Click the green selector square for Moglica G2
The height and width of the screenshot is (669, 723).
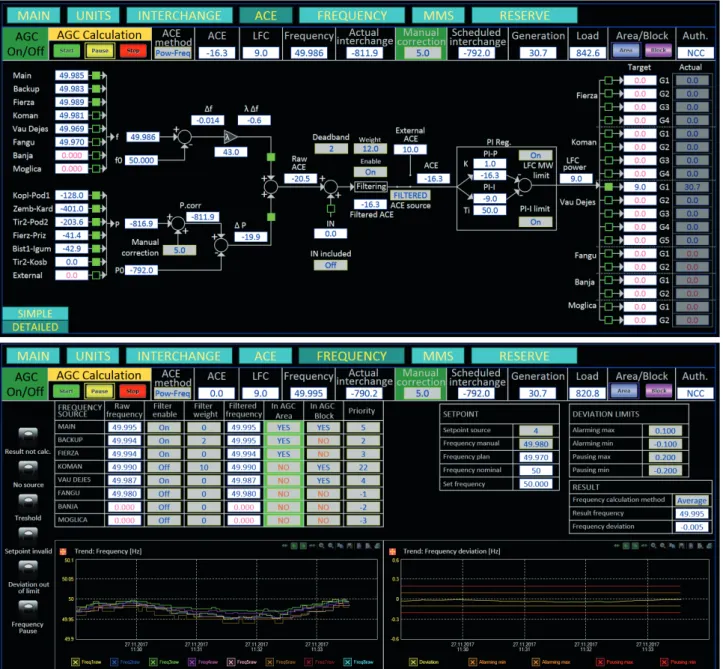[609, 320]
